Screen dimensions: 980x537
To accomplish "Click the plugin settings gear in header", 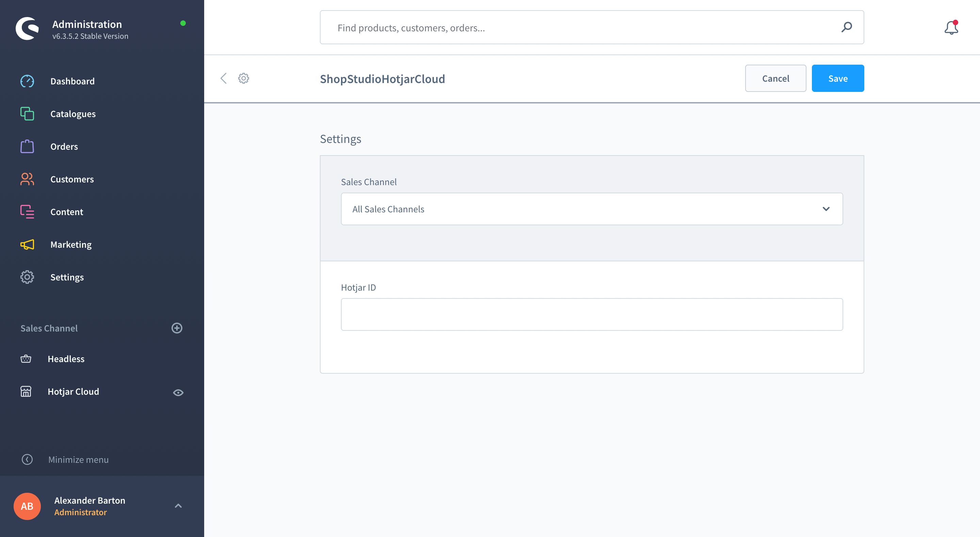I will pyautogui.click(x=244, y=78).
